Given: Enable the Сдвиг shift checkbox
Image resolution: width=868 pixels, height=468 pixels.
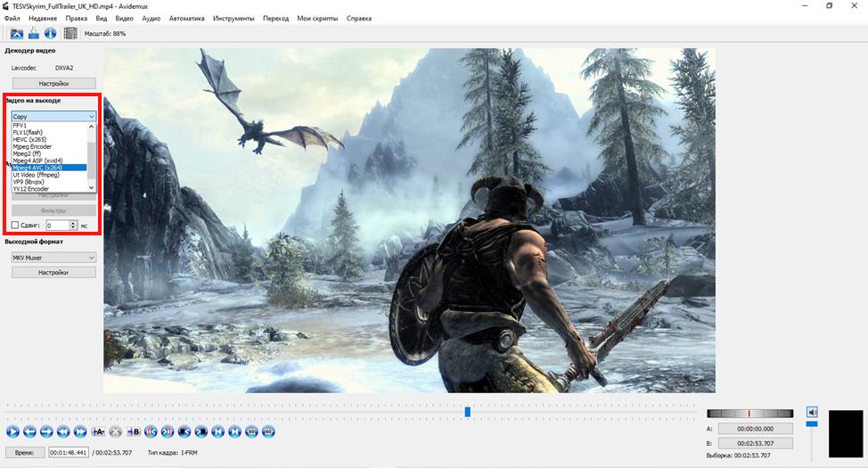Looking at the screenshot, I should coord(15,225).
